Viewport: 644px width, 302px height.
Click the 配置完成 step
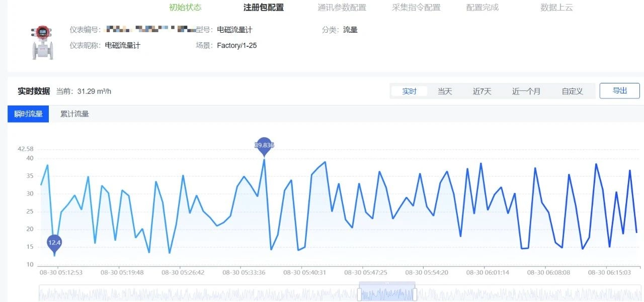482,7
